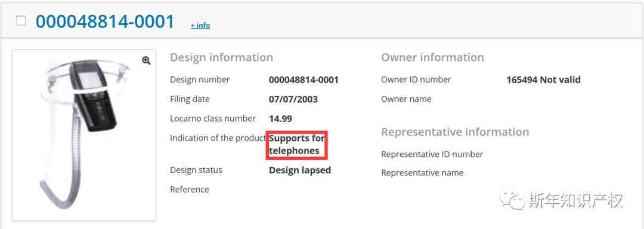Select the bold design number value 000048814-0001

click(304, 80)
